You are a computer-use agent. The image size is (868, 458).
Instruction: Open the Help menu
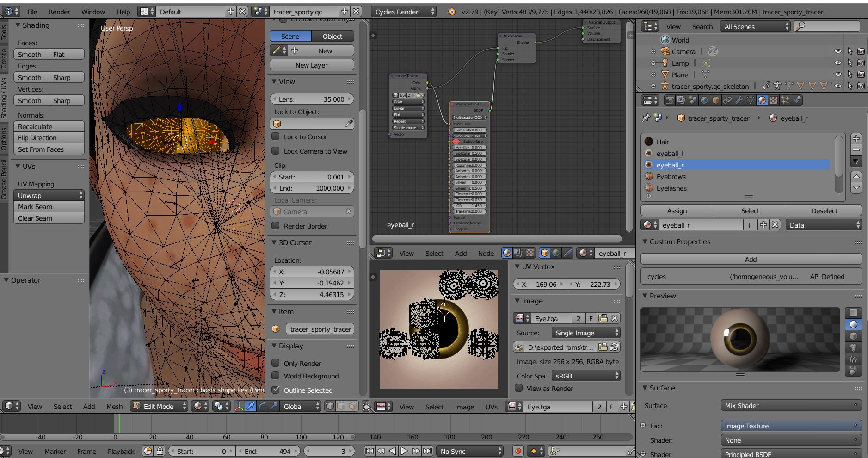[x=123, y=12]
